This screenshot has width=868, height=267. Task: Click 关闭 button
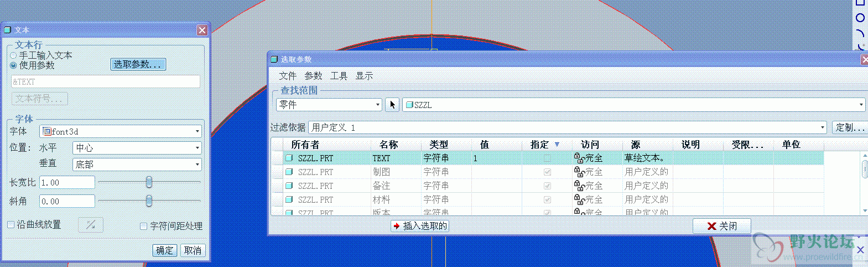722,226
